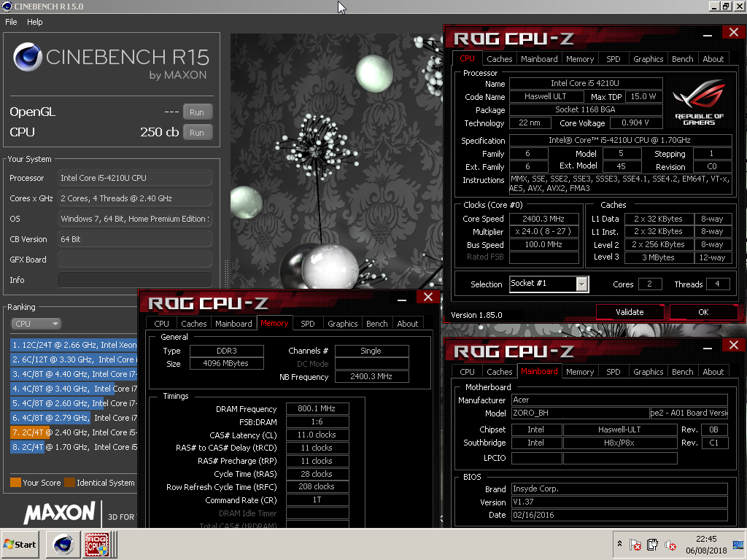Viewport: 747px width, 560px height.
Task: Open Caches tab in the Memory CPU-Z window
Action: 194,324
